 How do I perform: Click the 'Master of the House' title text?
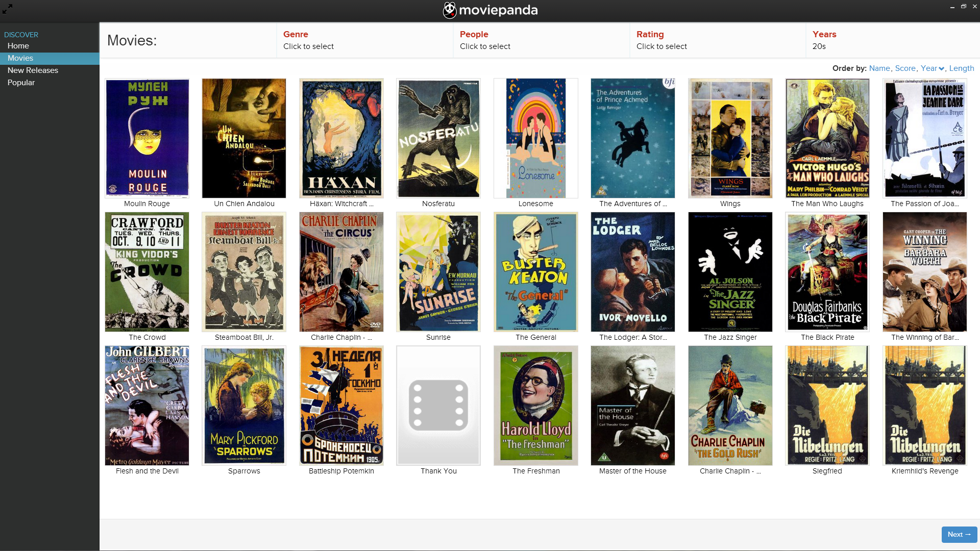tap(633, 471)
